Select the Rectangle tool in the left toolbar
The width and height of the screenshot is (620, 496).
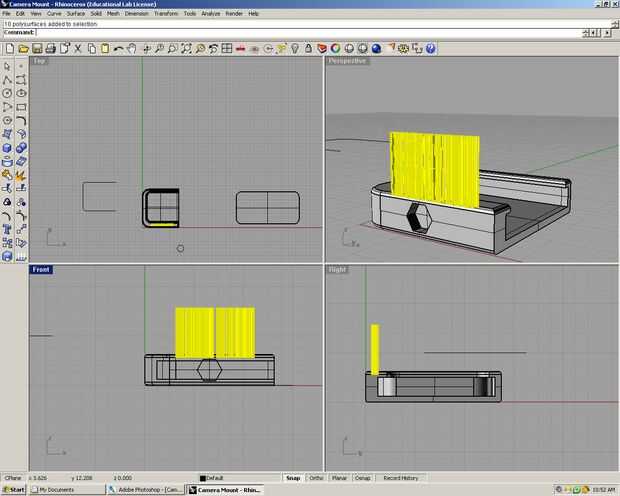[x=21, y=107]
